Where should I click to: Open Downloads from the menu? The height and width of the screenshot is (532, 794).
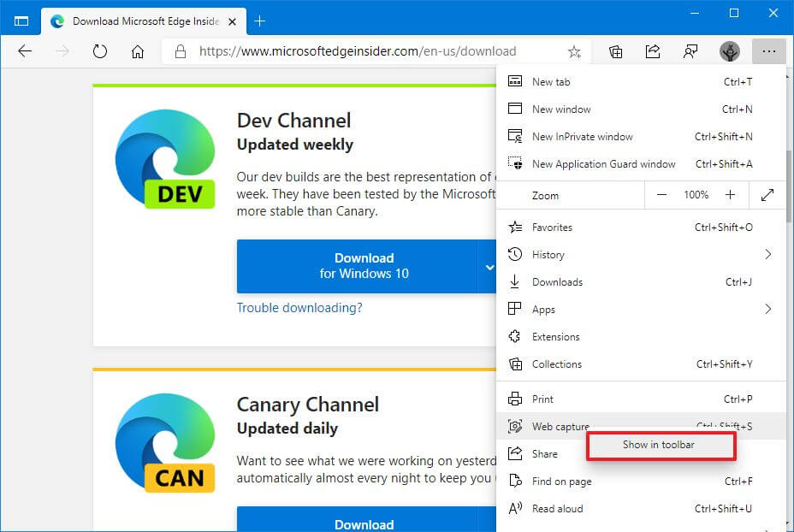[x=641, y=282]
